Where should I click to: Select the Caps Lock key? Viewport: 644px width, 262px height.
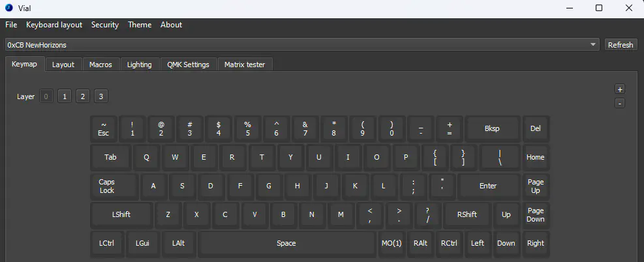pos(107,186)
